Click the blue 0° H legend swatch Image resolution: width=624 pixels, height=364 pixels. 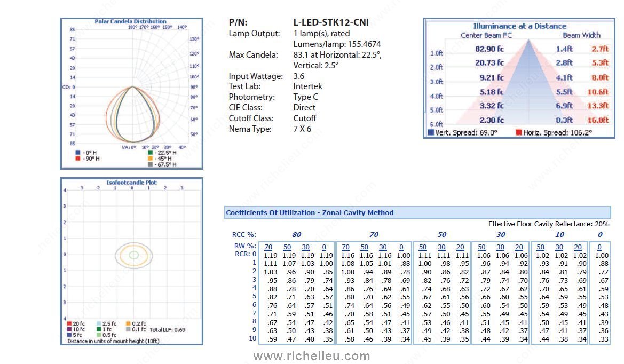[78, 153]
